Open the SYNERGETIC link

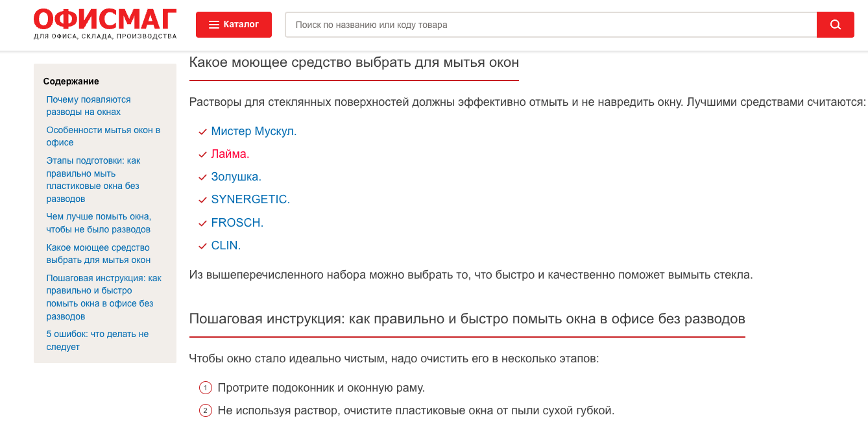pyautogui.click(x=250, y=199)
